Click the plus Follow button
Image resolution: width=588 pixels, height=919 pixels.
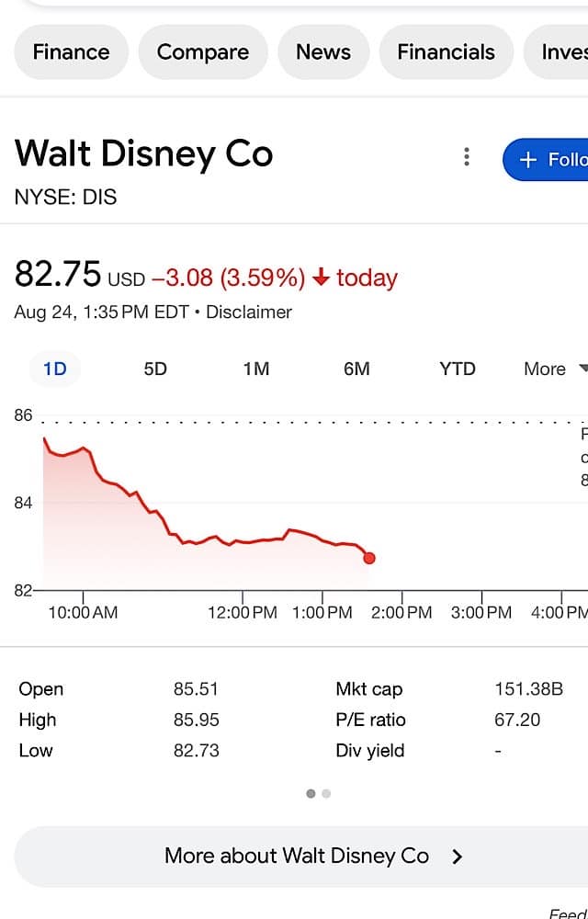(546, 159)
